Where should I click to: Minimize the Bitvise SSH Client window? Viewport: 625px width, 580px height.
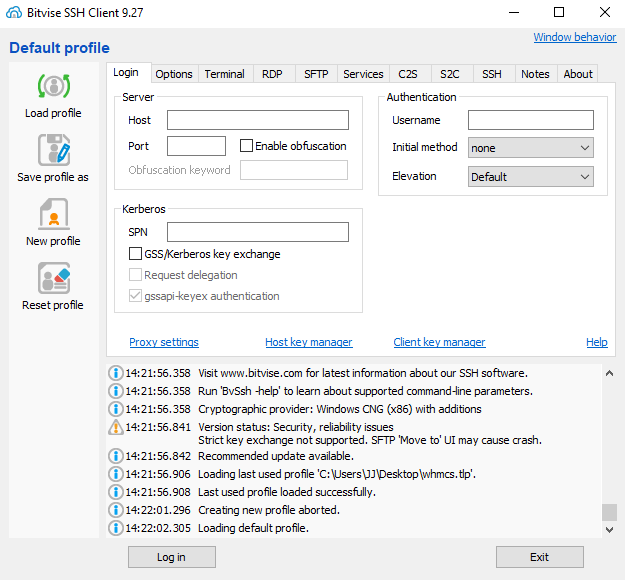(514, 12)
